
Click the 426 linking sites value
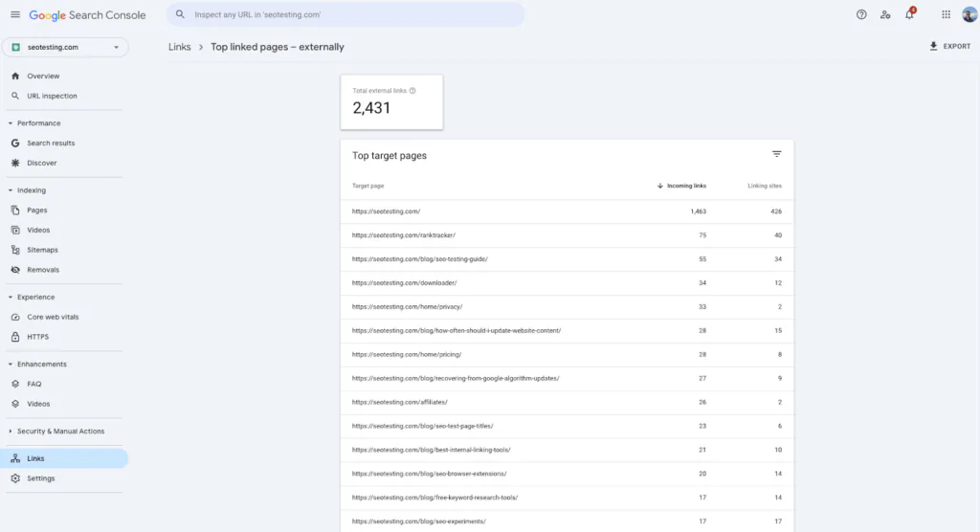click(x=775, y=211)
